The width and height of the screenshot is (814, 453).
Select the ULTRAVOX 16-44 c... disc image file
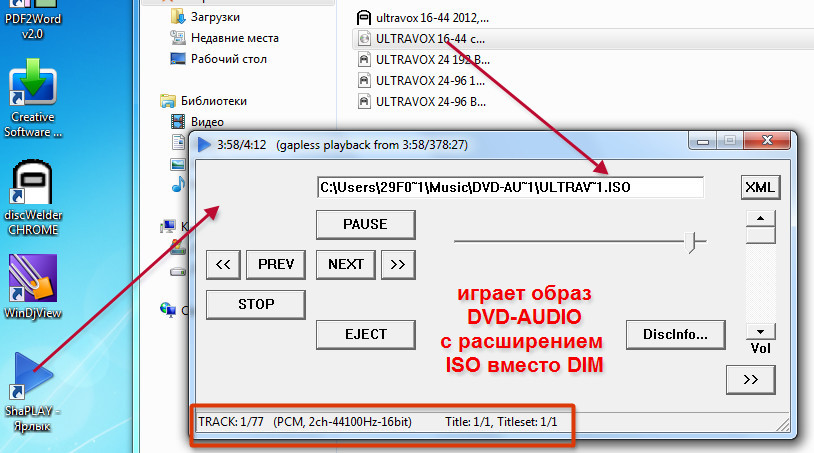[x=430, y=39]
